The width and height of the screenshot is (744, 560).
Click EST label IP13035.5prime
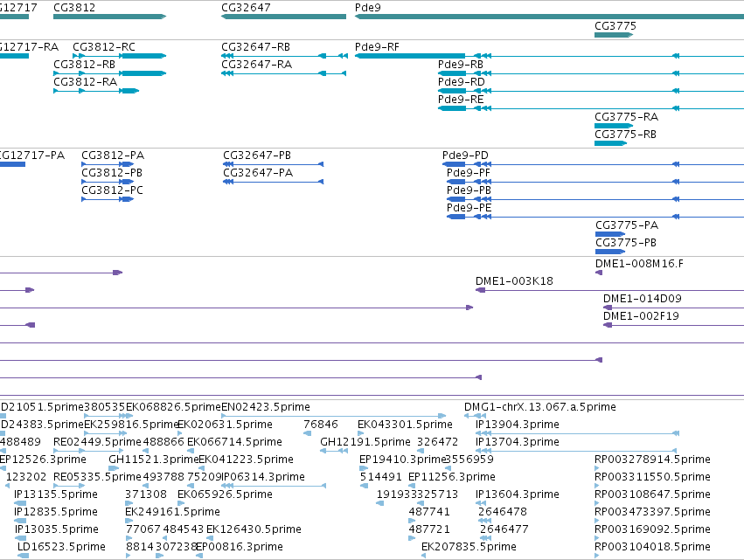57,529
